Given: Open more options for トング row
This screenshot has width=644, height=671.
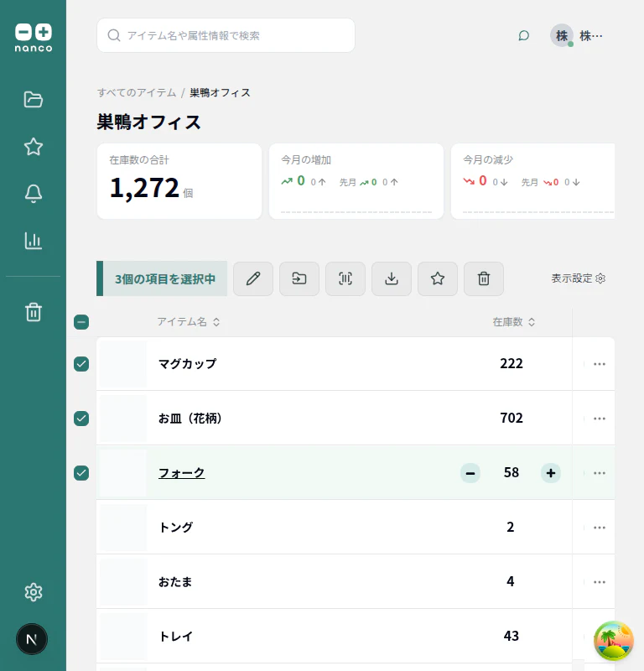Looking at the screenshot, I should 600,528.
